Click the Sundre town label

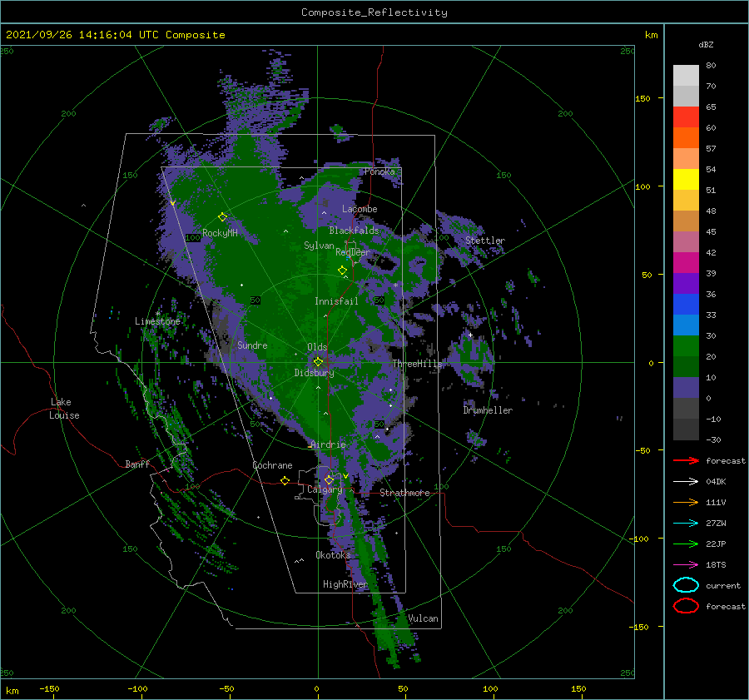click(x=252, y=345)
